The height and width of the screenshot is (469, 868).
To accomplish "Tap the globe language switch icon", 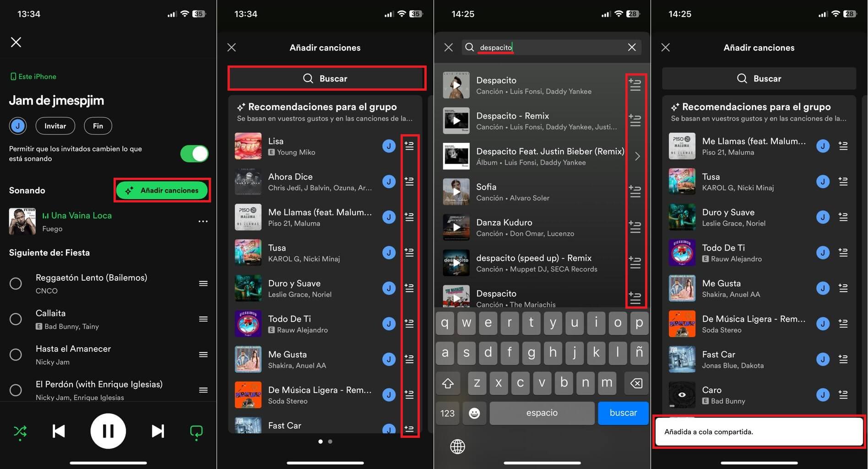I will [457, 446].
